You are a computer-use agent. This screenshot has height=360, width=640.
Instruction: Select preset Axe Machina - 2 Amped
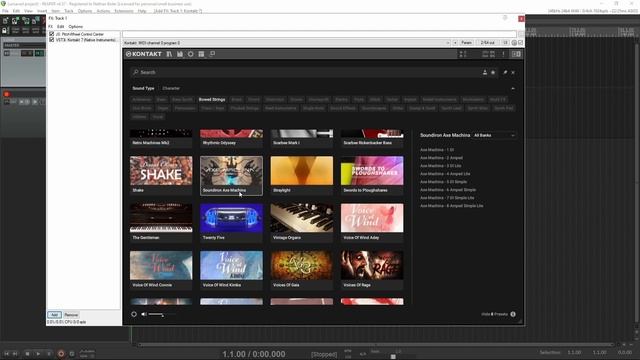[441, 158]
